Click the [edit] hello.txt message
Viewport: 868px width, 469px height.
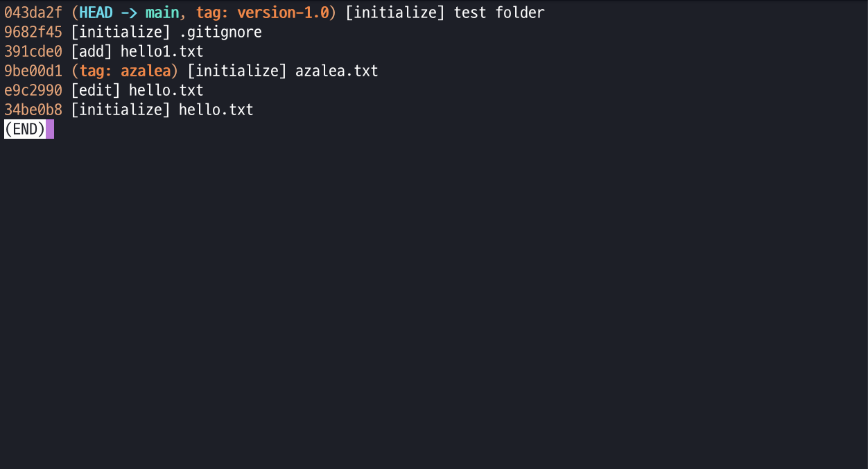click(137, 90)
